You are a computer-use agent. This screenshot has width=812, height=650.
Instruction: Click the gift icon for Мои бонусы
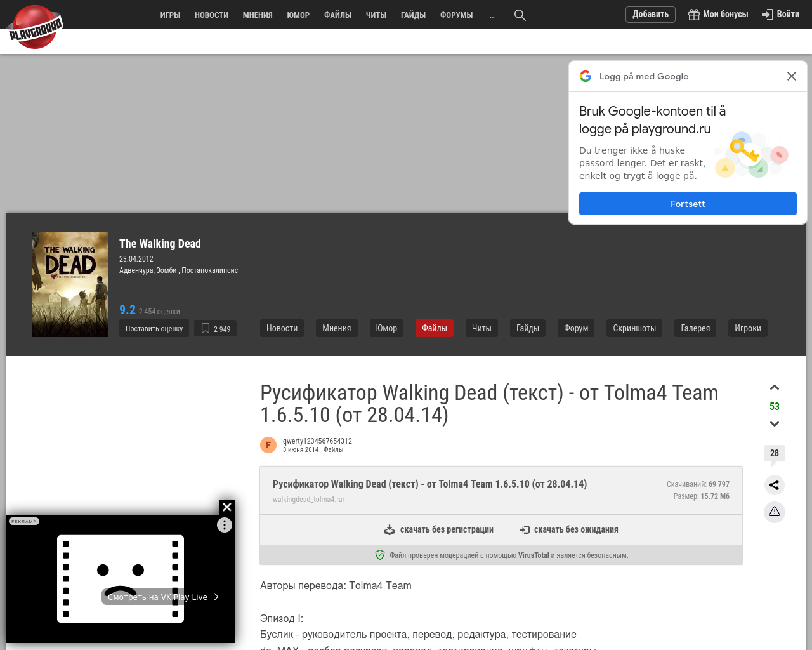pos(694,15)
